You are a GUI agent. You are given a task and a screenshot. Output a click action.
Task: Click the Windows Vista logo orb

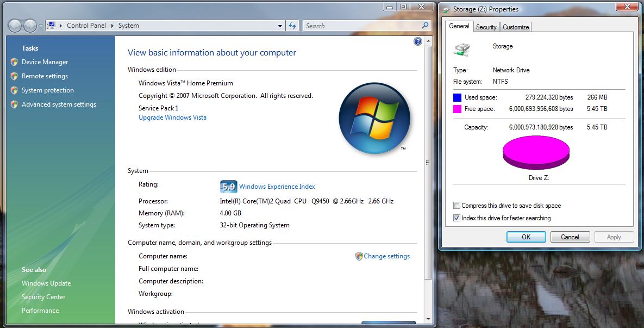[x=374, y=119]
